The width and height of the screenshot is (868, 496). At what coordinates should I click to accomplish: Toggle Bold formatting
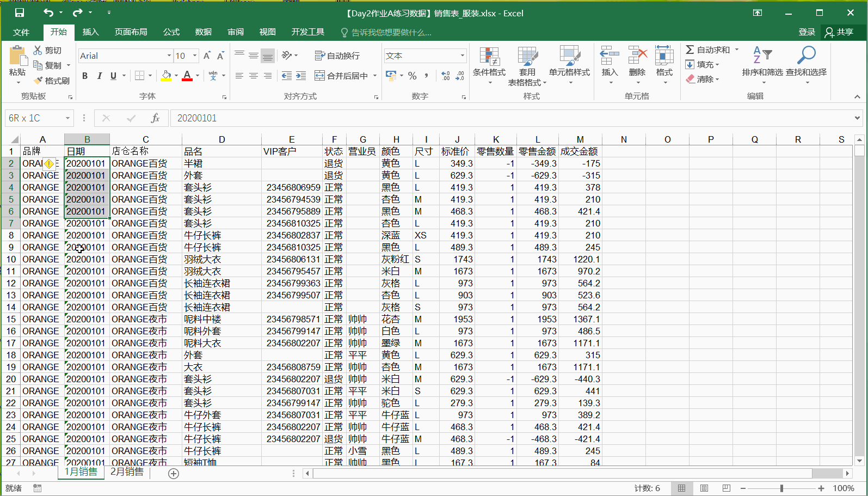(85, 76)
